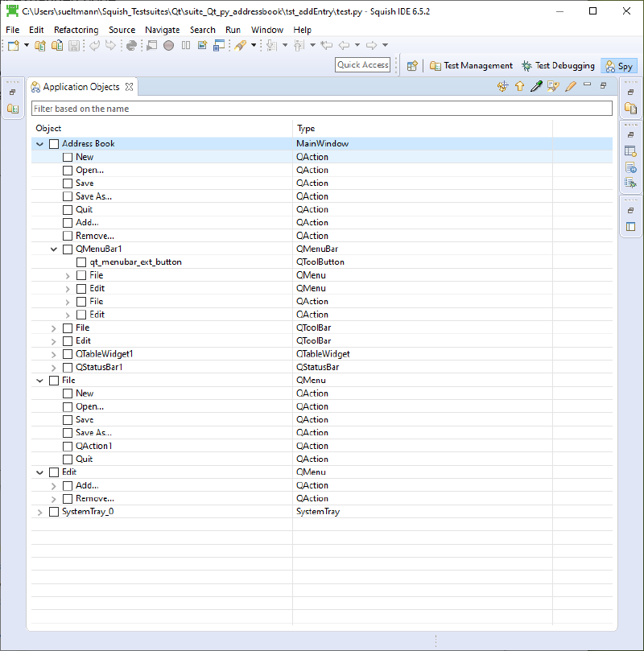Click the object picker eyedropper in Application Objects toolbar
Viewport: 644px width, 651px height.
[537, 86]
